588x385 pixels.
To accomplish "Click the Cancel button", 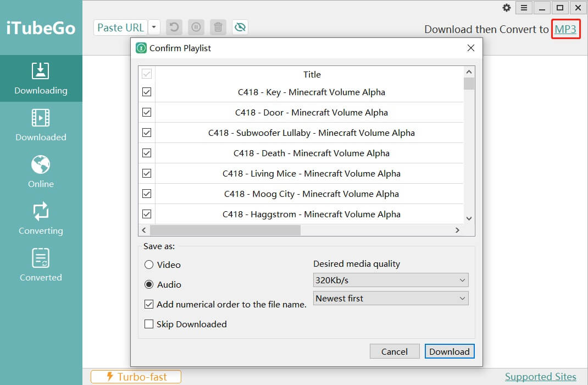I will pyautogui.click(x=395, y=351).
